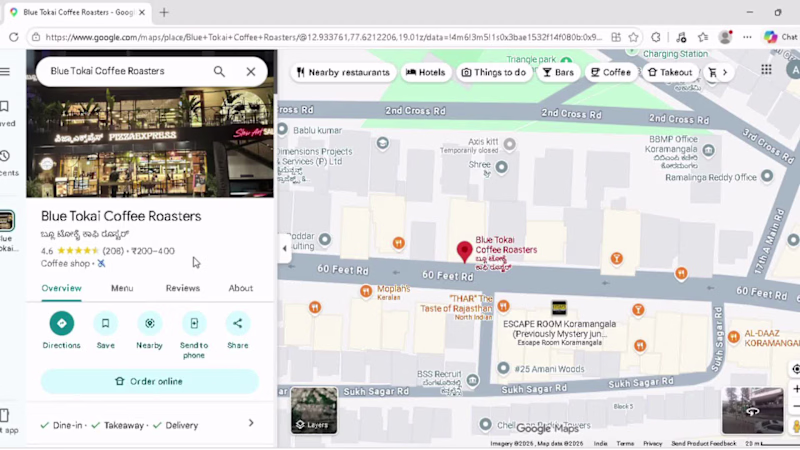This screenshot has width=800, height=450.
Task: Open the browser extensions icon
Action: click(656, 37)
